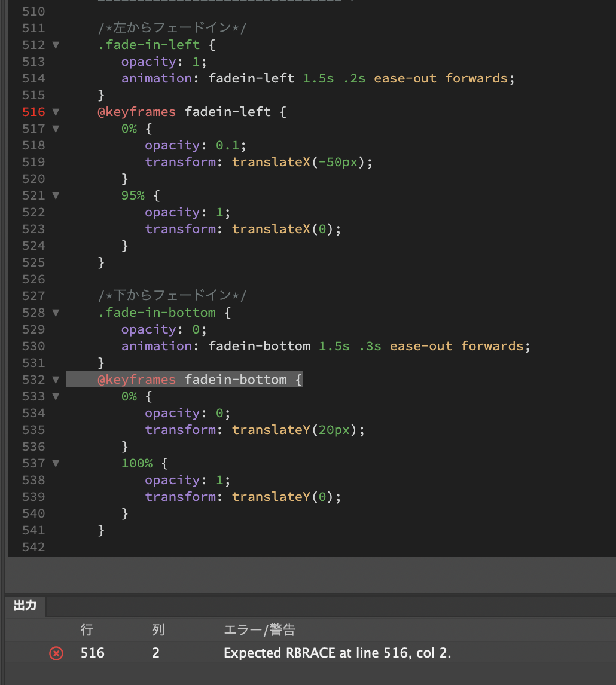Collapse the .fade-in-left rule fold triangle
The width and height of the screenshot is (616, 685).
[54, 45]
